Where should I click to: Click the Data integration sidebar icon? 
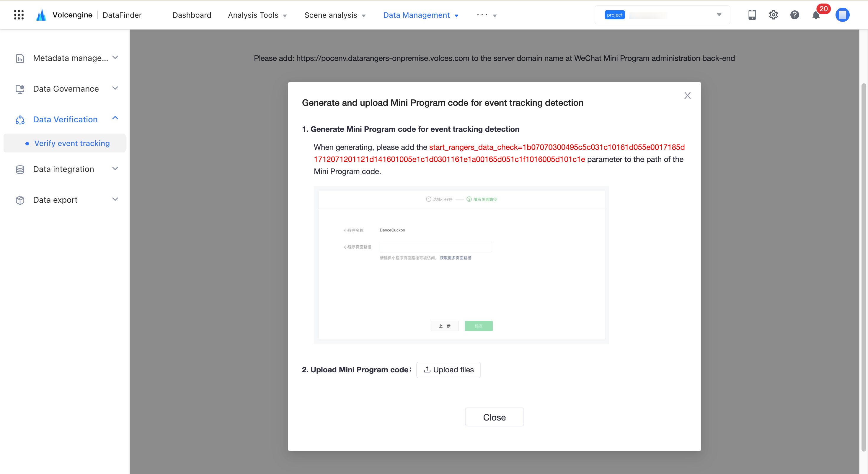[20, 169]
